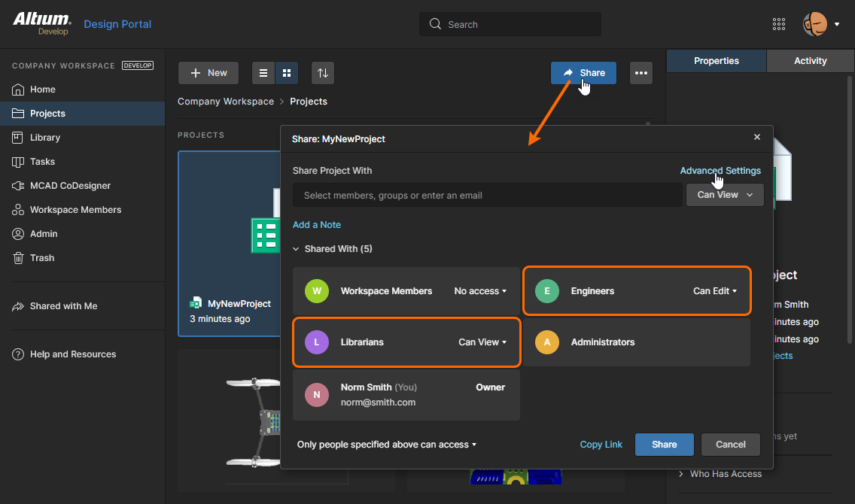Collapse the Shared With (5) section
Viewport: 855px width, 504px height.
(x=297, y=249)
